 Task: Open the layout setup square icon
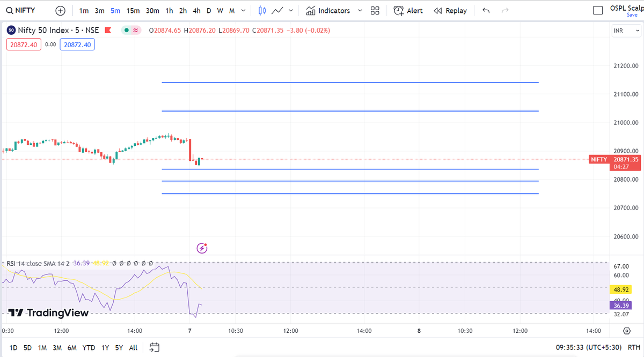tap(598, 11)
